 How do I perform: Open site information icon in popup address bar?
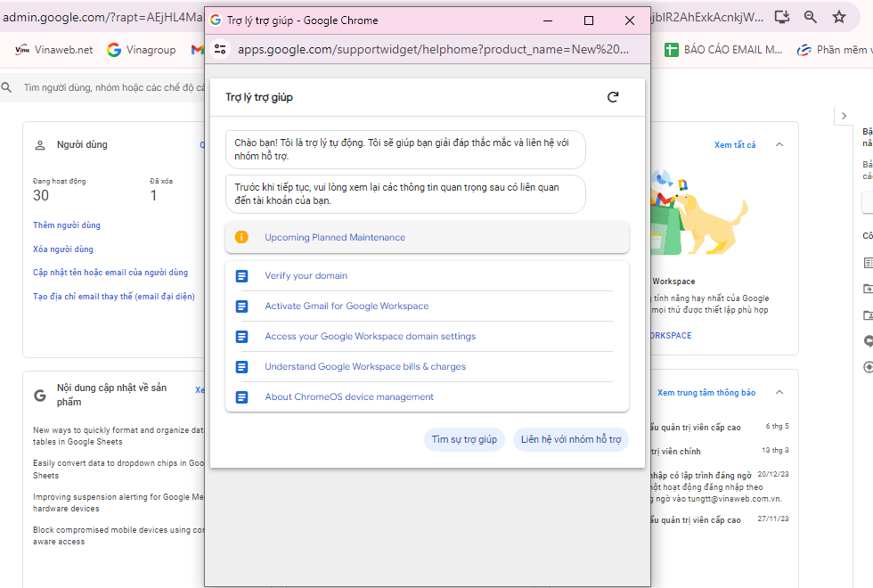(x=221, y=49)
